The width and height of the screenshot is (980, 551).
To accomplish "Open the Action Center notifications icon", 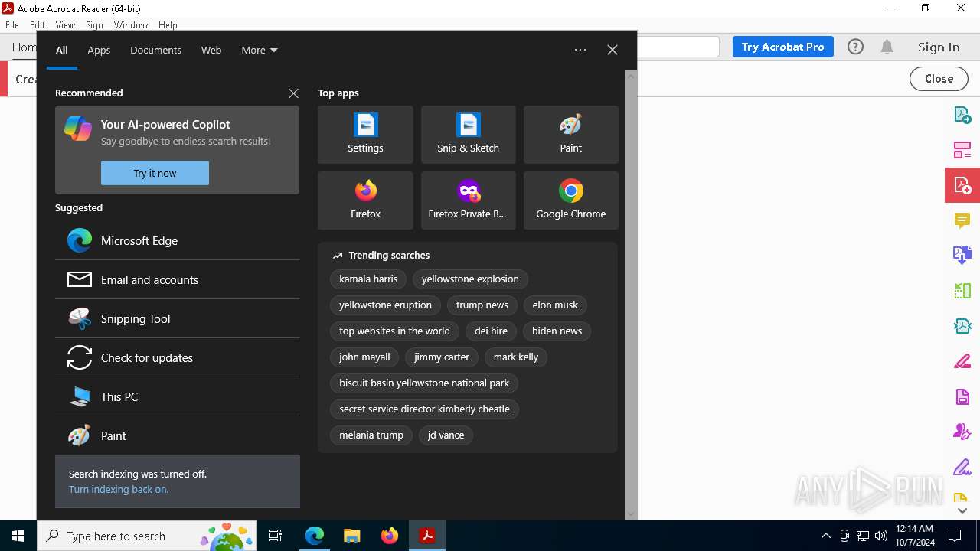I will 955,536.
